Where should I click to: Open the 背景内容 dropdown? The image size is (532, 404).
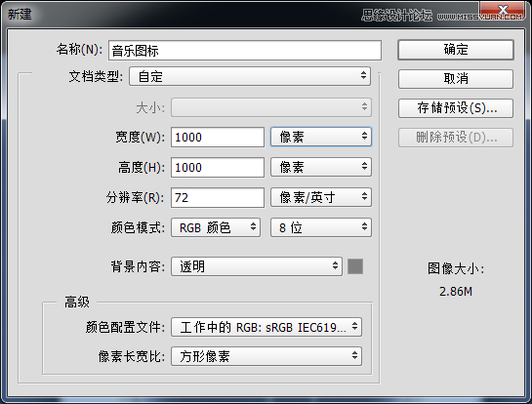tap(257, 266)
